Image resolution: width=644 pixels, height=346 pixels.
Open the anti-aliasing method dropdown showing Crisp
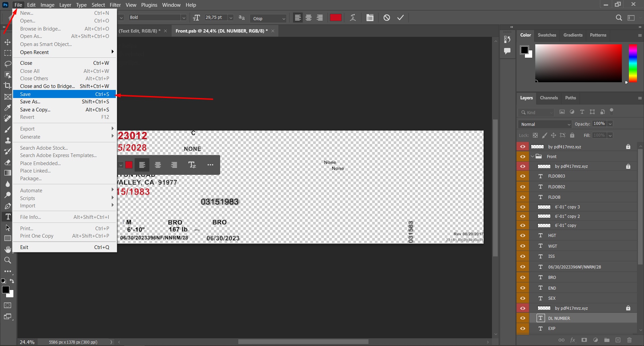pos(284,18)
